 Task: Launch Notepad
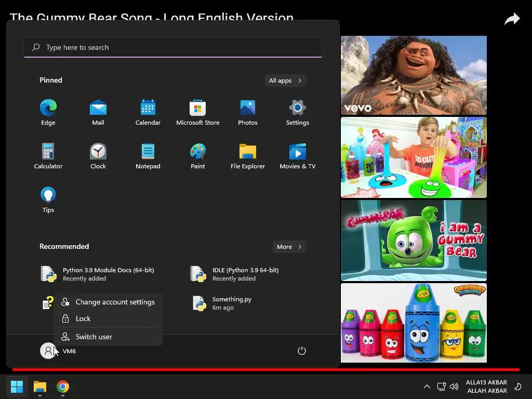click(x=148, y=156)
